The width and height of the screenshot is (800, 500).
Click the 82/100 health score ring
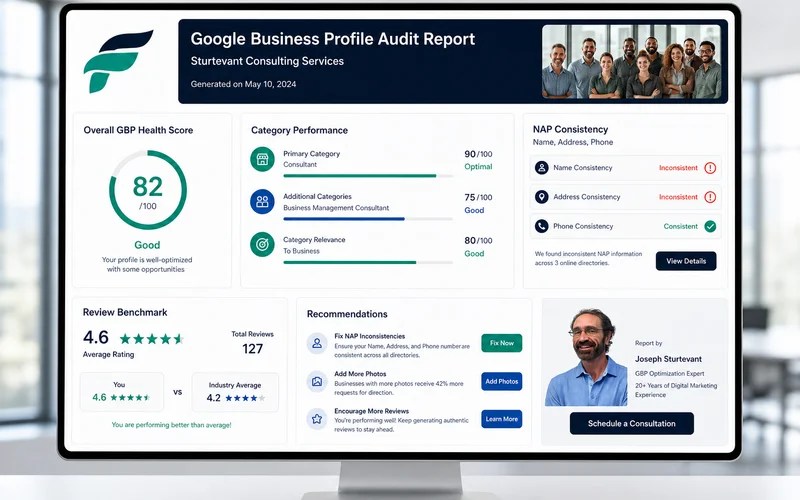click(x=148, y=190)
